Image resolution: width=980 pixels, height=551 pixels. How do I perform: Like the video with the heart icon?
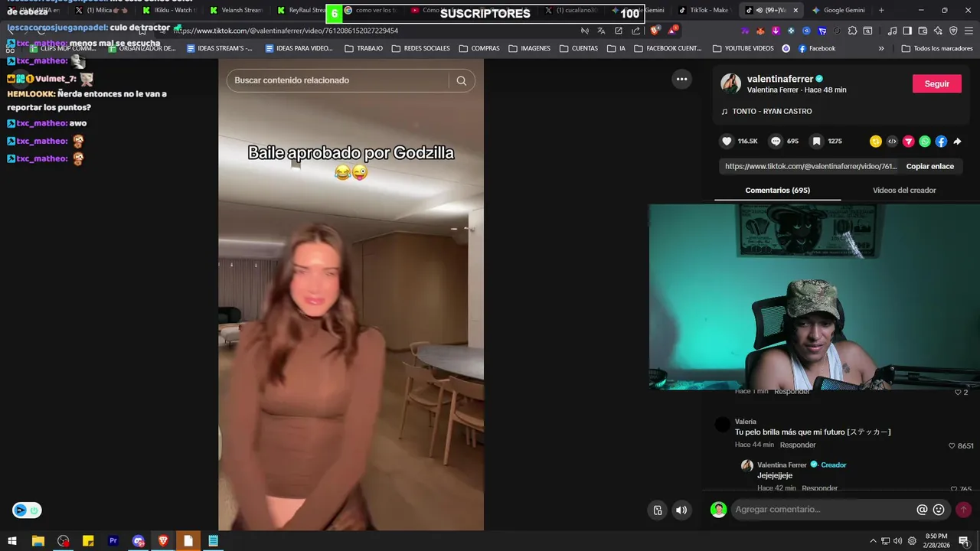[727, 141]
